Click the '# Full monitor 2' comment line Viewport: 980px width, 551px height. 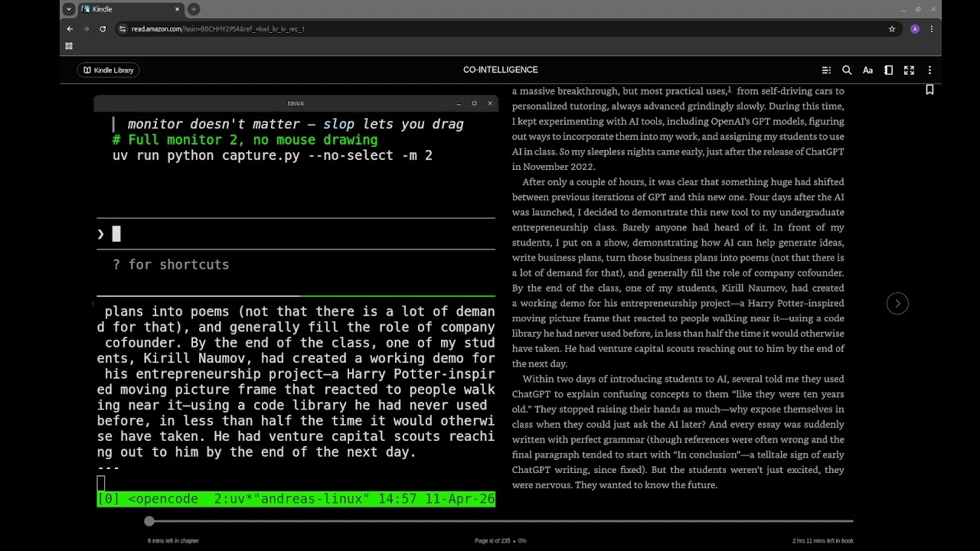245,140
